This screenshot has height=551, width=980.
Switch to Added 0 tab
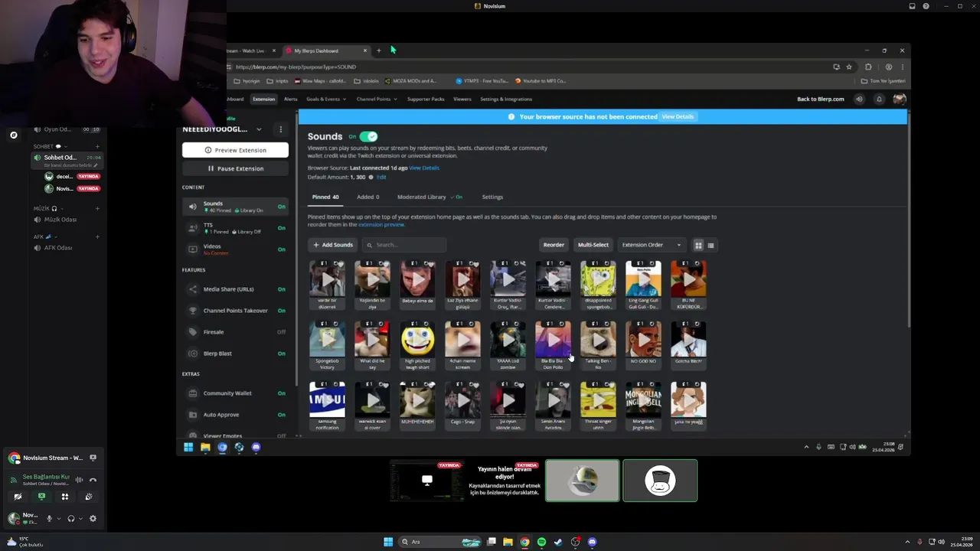367,197
